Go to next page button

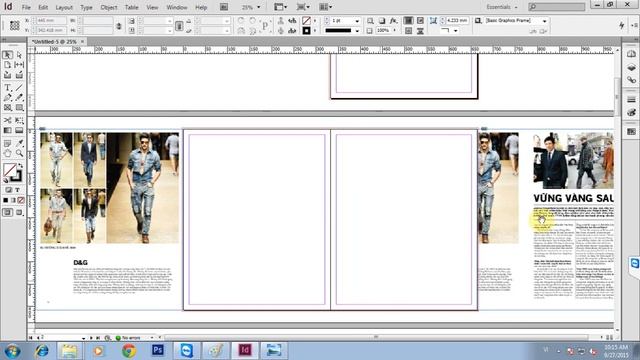click(91, 338)
